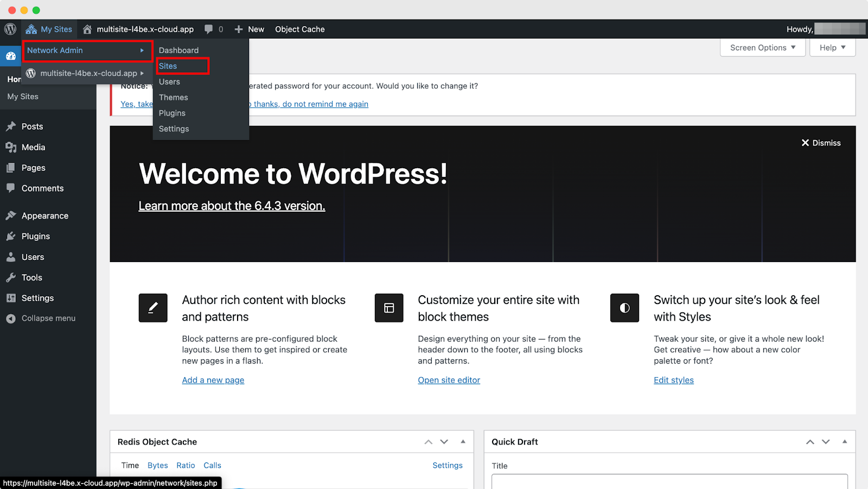Dismiss the Welcome to WordPress panel

click(x=821, y=143)
